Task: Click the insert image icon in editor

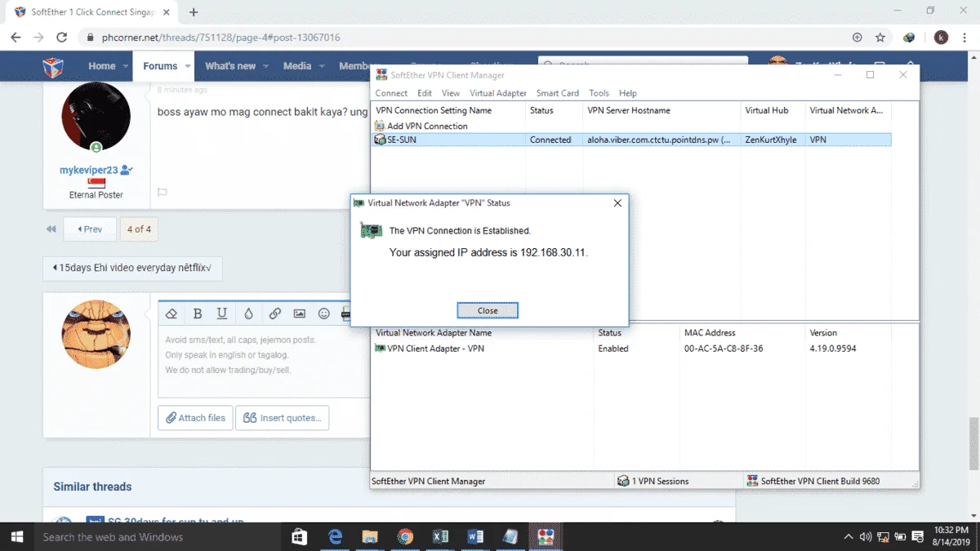Action: 300,313
